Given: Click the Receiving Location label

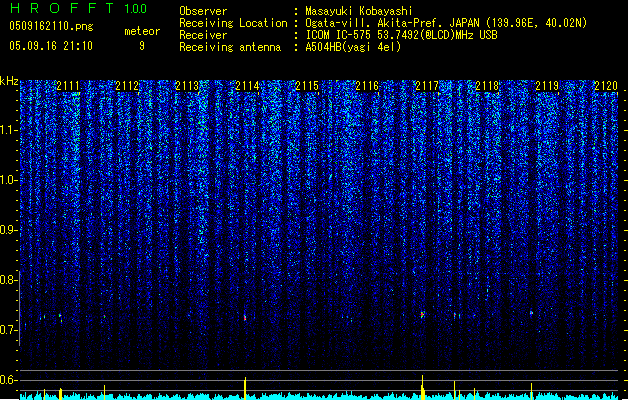Looking at the screenshot, I should pos(233,23).
